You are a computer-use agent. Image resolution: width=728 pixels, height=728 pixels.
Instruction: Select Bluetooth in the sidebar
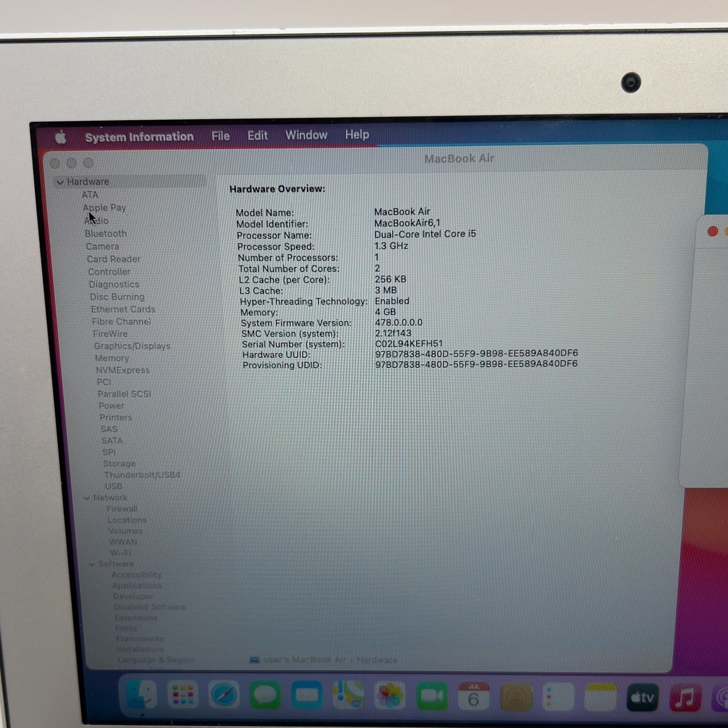coord(106,233)
